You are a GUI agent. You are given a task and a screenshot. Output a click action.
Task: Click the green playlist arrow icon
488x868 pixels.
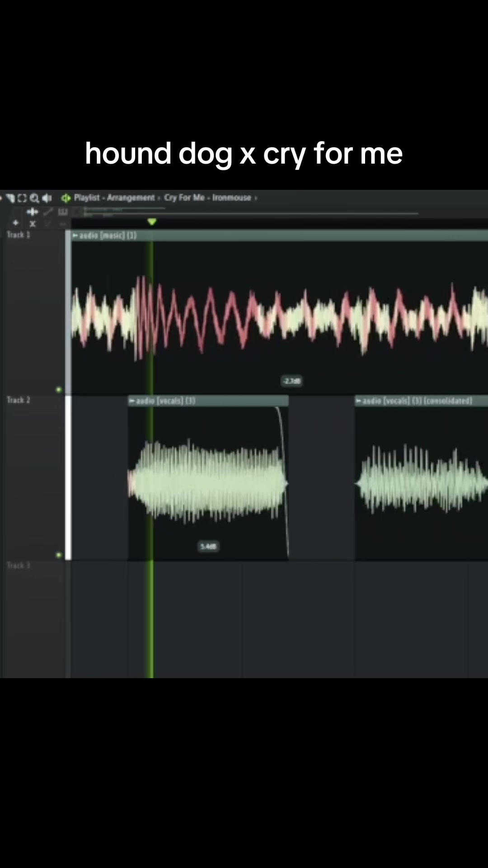pos(66,198)
